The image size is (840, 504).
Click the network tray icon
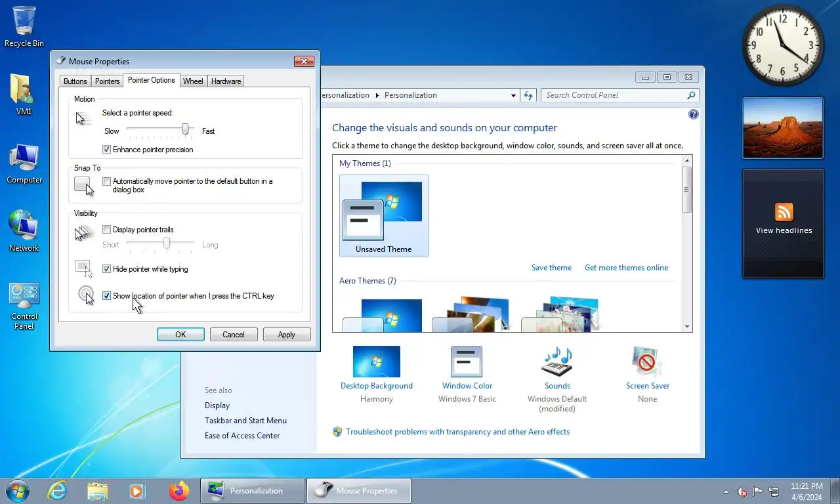pyautogui.click(x=774, y=492)
